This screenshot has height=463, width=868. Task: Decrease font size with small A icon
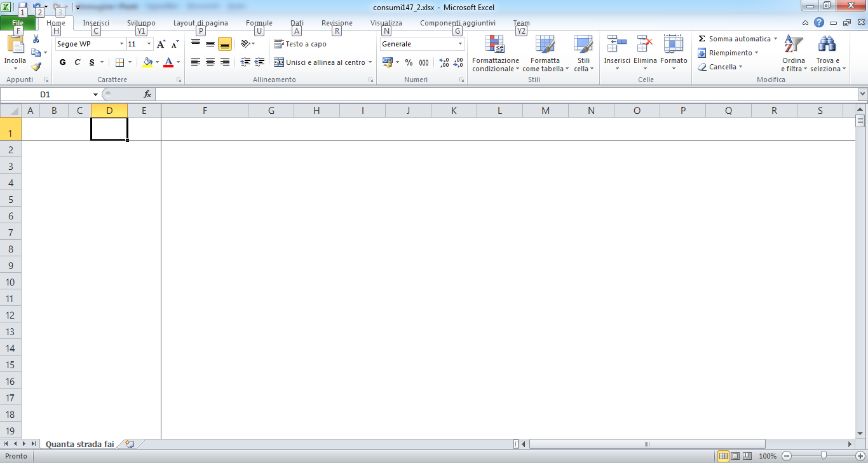click(175, 45)
